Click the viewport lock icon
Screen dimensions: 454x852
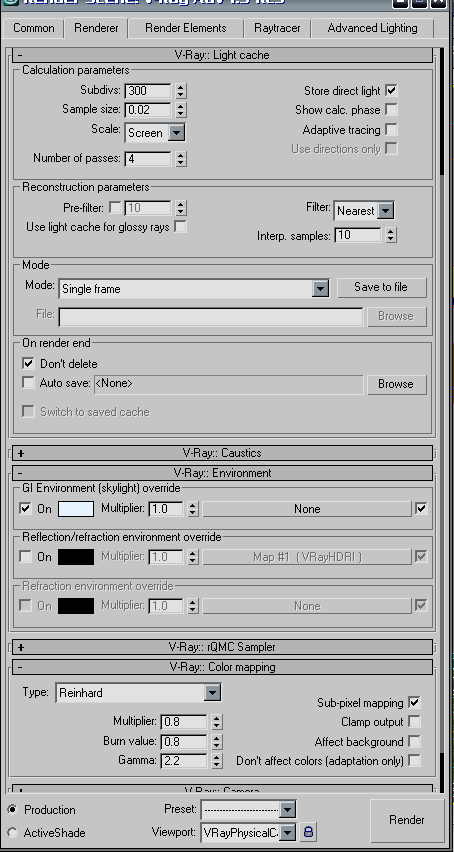click(x=308, y=831)
